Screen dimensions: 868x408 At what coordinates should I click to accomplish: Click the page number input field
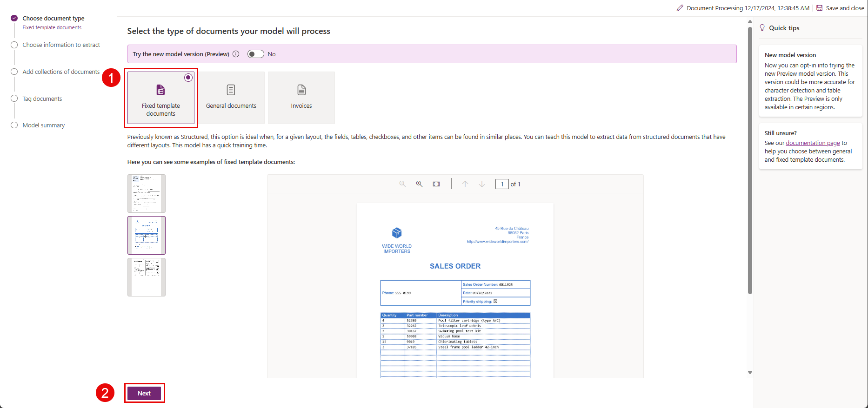[502, 184]
